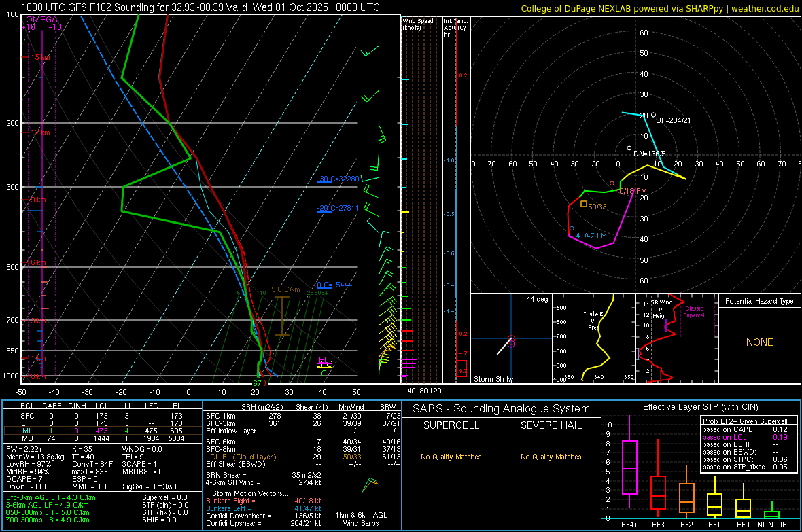Image resolution: width=802 pixels, height=532 pixels.
Task: Click the SHIP = 0.0 value
Action: (x=160, y=520)
